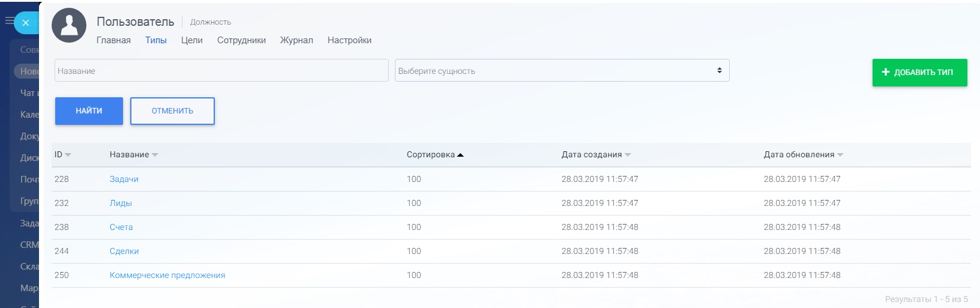Image resolution: width=980 pixels, height=308 pixels.
Task: Switch to the Главная tab
Action: coord(113,40)
